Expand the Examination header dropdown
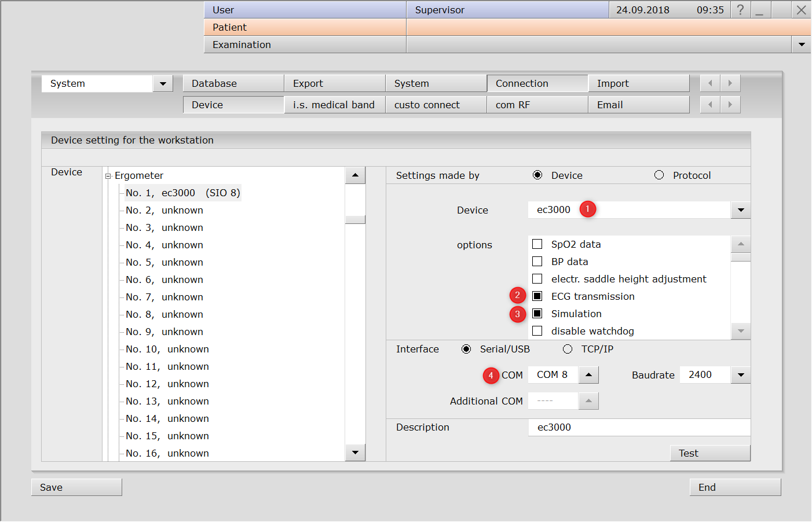Screen dimensions: 812x522 (802, 45)
